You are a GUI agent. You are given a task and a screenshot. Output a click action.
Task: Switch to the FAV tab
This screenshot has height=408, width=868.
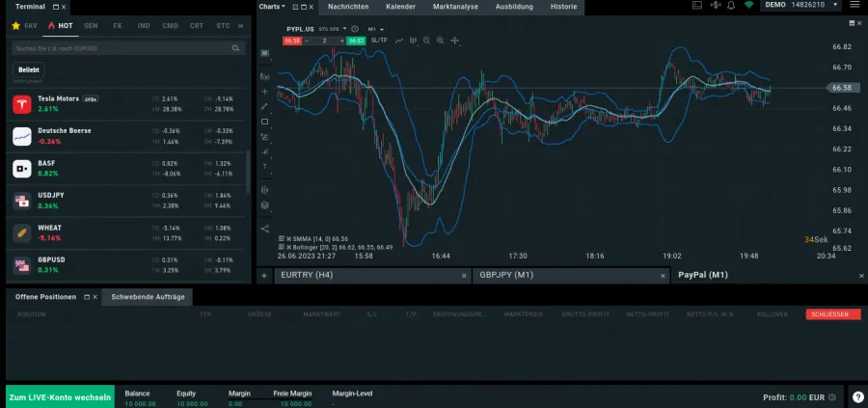[x=24, y=26]
